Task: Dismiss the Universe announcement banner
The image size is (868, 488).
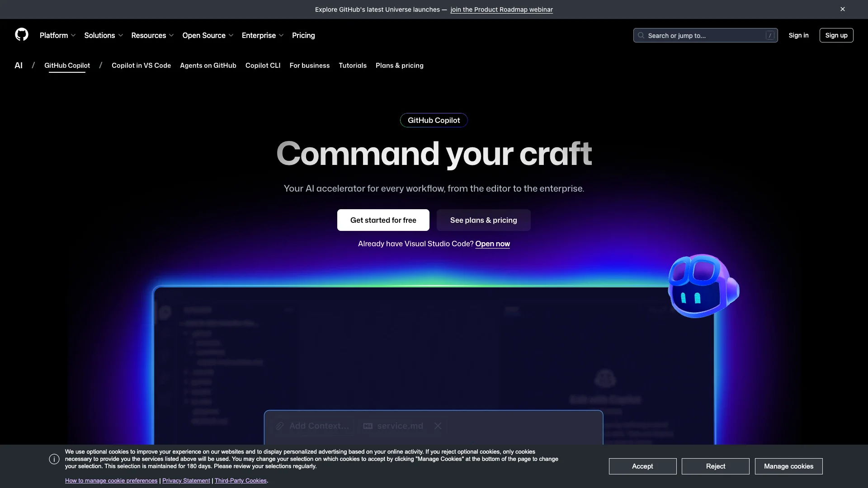Action: (843, 9)
